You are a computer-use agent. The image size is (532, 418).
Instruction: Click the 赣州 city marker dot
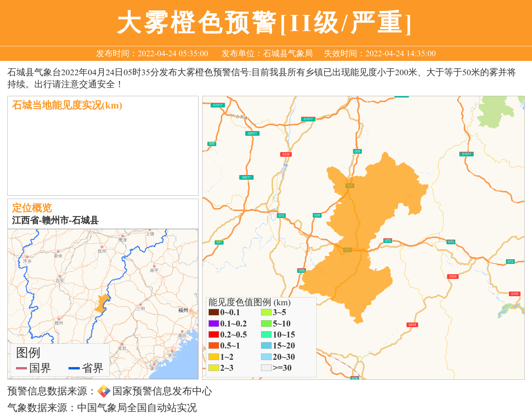[59, 319]
